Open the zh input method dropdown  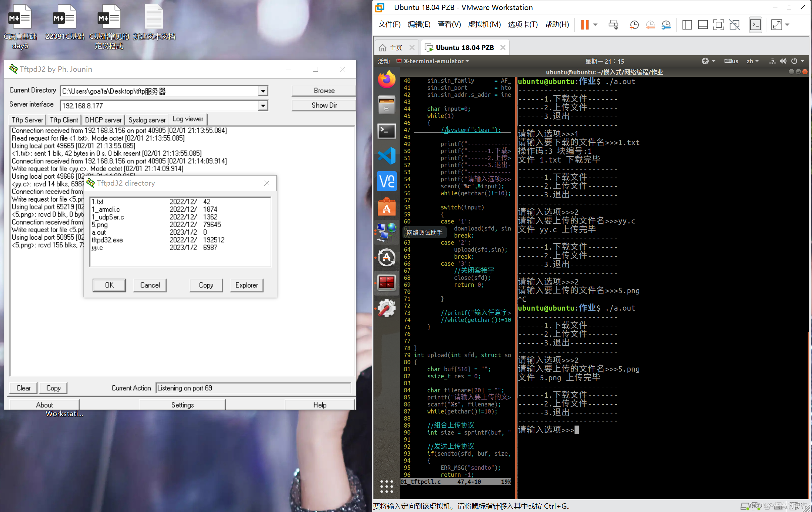click(x=752, y=61)
